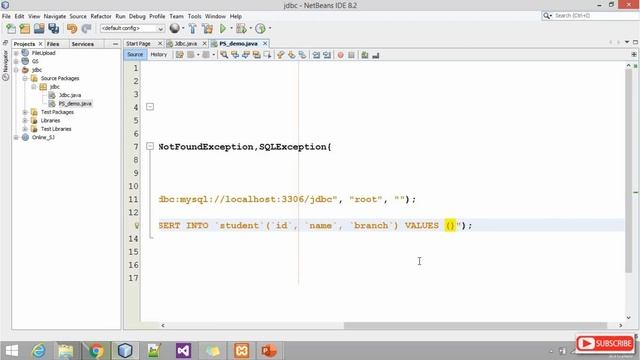The height and width of the screenshot is (360, 640).
Task: Expand the Test Libraries node
Action: tap(25, 129)
